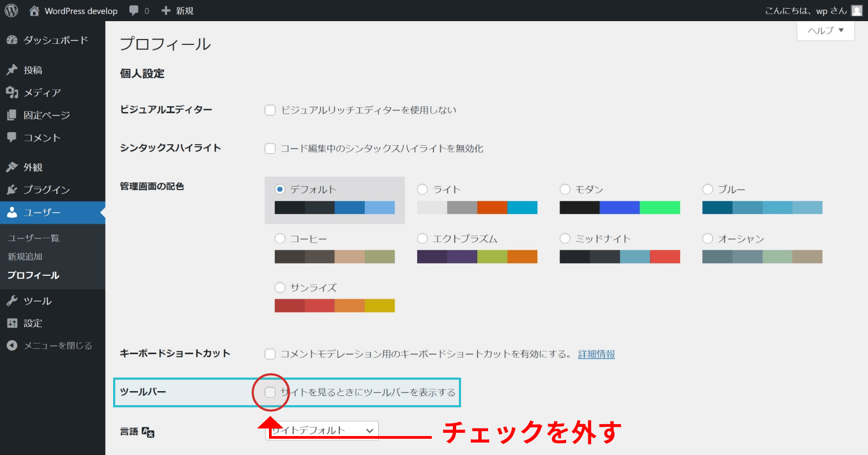Click WordPress develop site name link

(x=81, y=11)
